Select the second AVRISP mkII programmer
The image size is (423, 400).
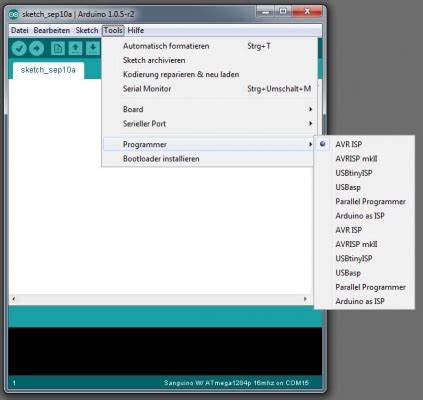(364, 244)
